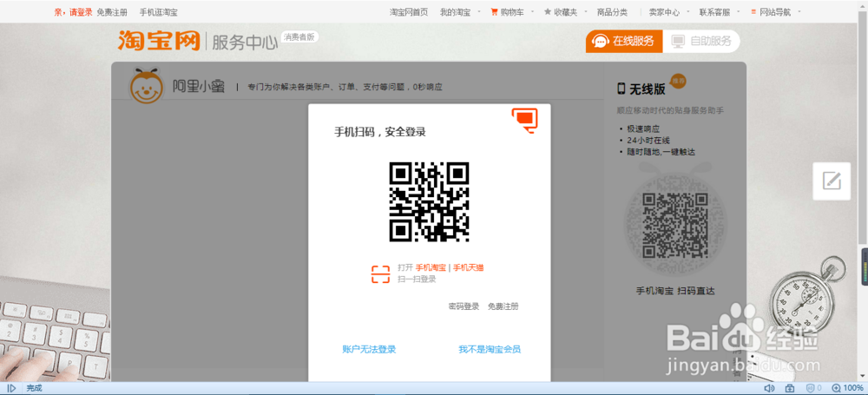Open 卖家中心 in the top bar

point(664,12)
